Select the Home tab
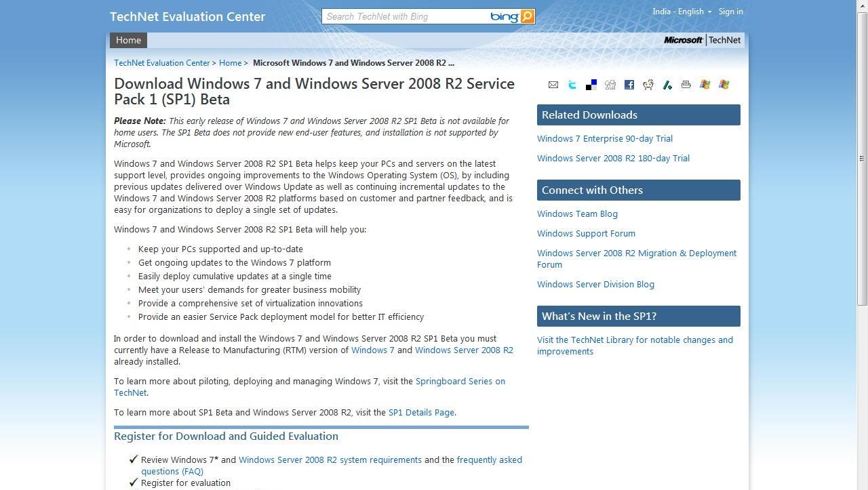 [128, 40]
